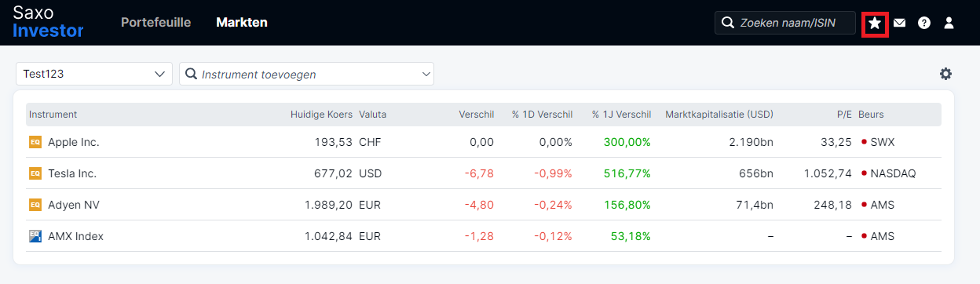Open watchlist settings gear icon
The height and width of the screenshot is (284, 980).
point(945,74)
